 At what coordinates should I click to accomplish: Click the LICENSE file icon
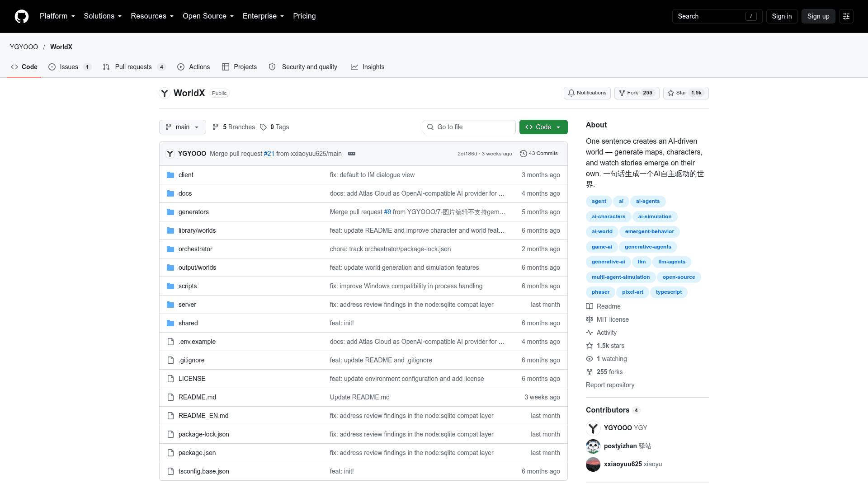pyautogui.click(x=170, y=379)
